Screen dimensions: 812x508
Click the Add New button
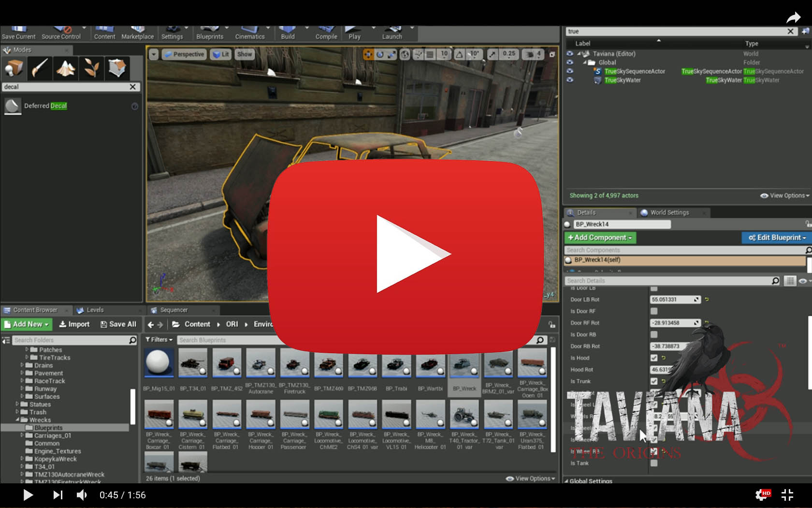click(x=27, y=324)
